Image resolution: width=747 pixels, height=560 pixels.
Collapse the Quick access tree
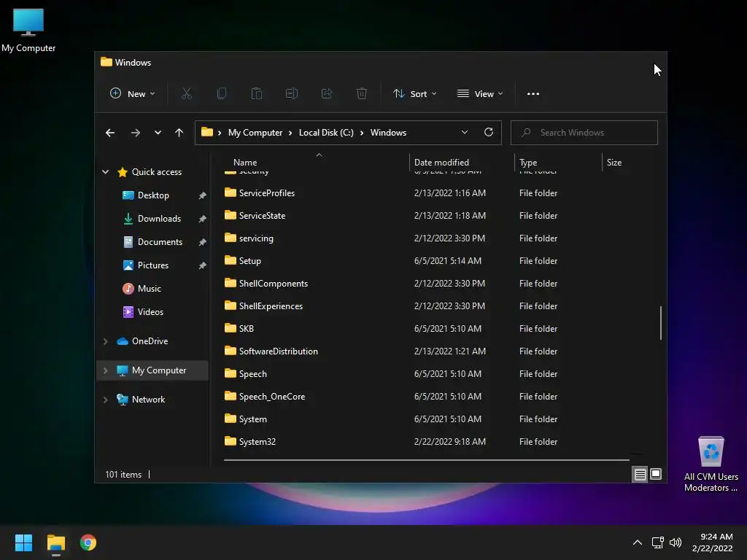point(106,172)
